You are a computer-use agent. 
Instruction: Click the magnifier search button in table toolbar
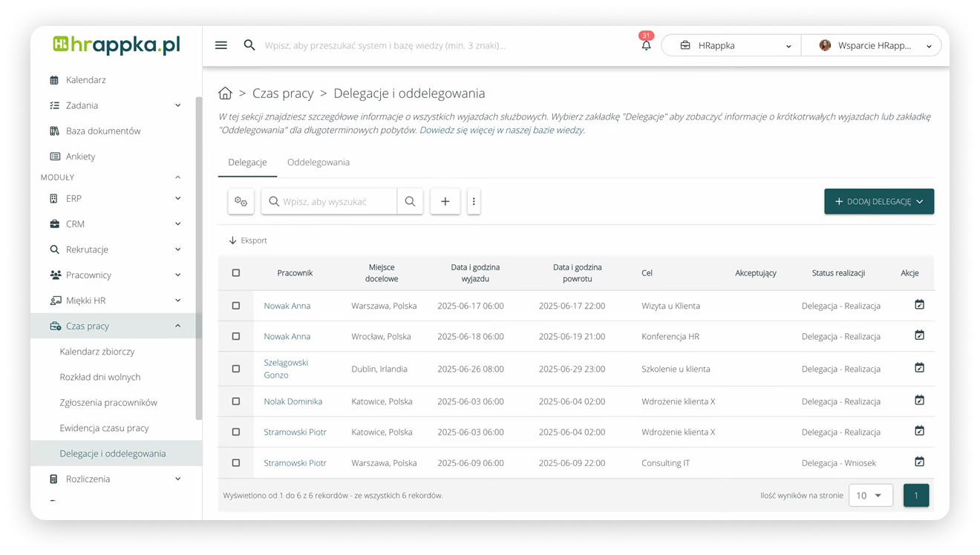tap(410, 201)
